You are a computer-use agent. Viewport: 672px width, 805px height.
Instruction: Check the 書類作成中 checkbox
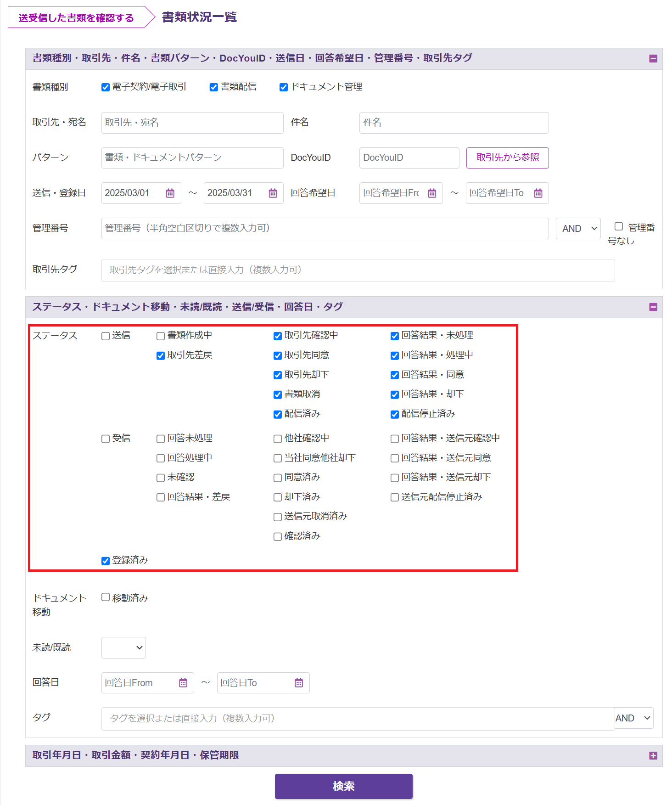(x=161, y=336)
